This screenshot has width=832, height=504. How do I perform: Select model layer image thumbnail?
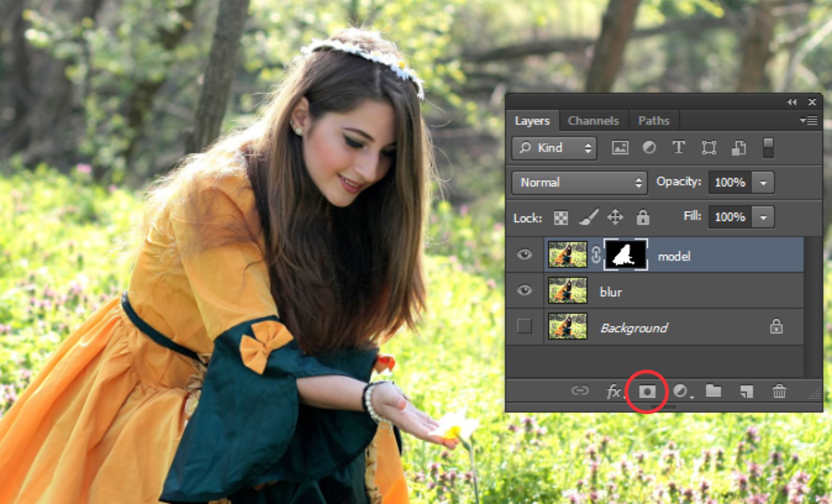(x=568, y=255)
